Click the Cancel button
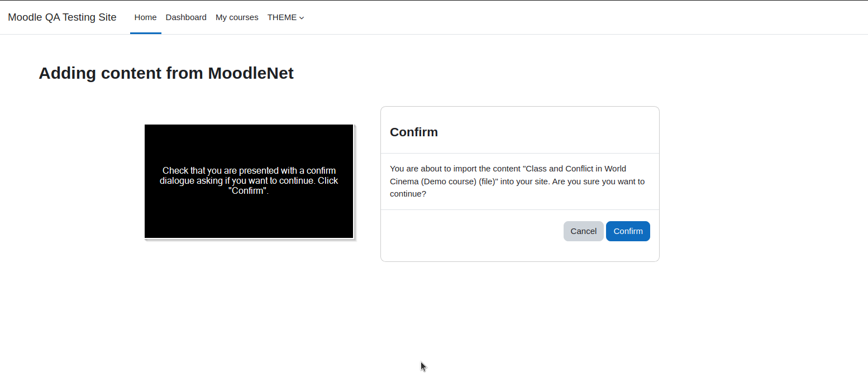The height and width of the screenshot is (382, 868). click(583, 231)
